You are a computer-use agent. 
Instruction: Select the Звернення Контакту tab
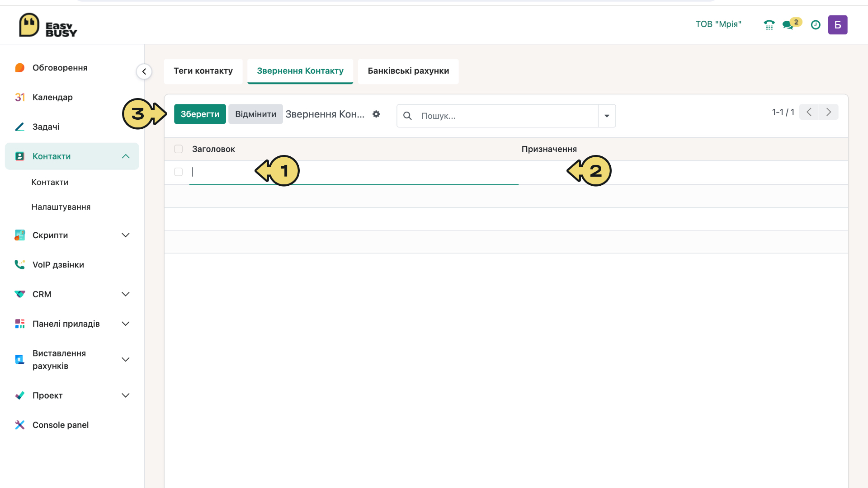tap(300, 71)
